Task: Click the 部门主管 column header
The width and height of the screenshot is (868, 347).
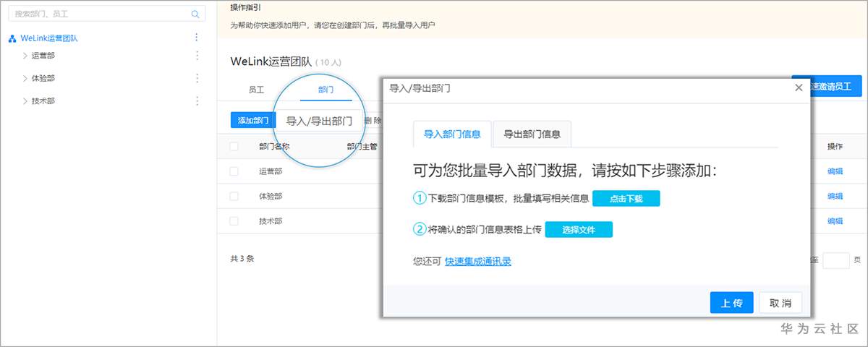Action: 362,147
